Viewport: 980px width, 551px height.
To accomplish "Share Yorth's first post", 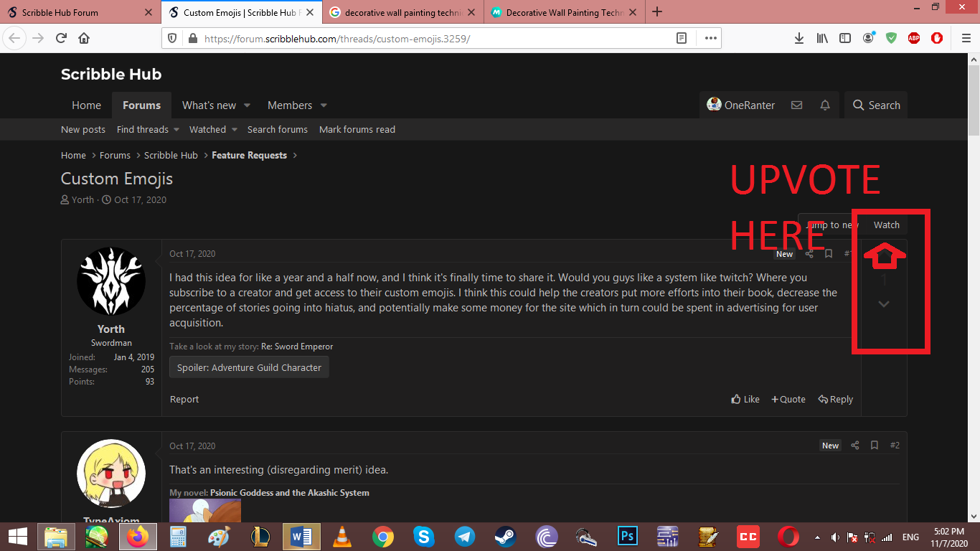I will tap(809, 253).
